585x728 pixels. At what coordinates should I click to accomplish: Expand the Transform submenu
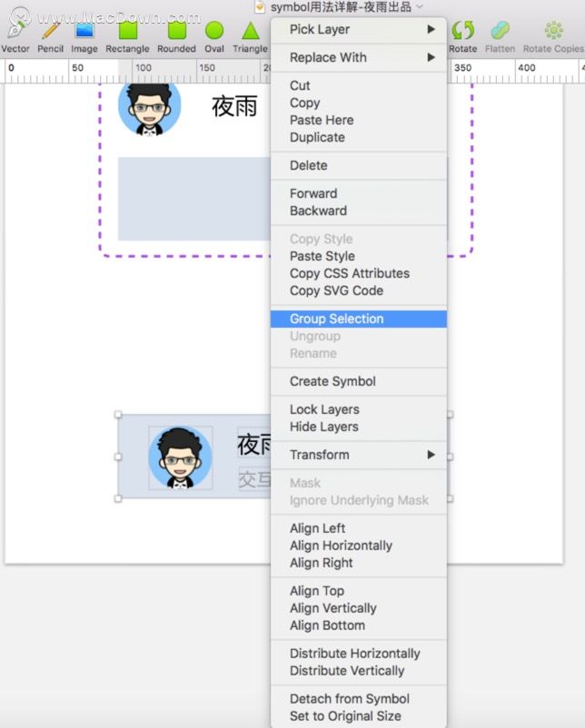(x=359, y=455)
